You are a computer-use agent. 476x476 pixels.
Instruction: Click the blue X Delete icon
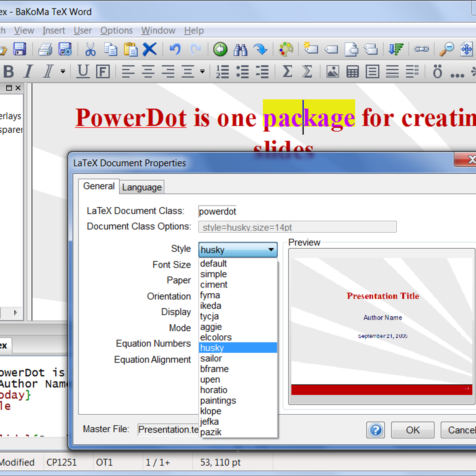tap(150, 49)
